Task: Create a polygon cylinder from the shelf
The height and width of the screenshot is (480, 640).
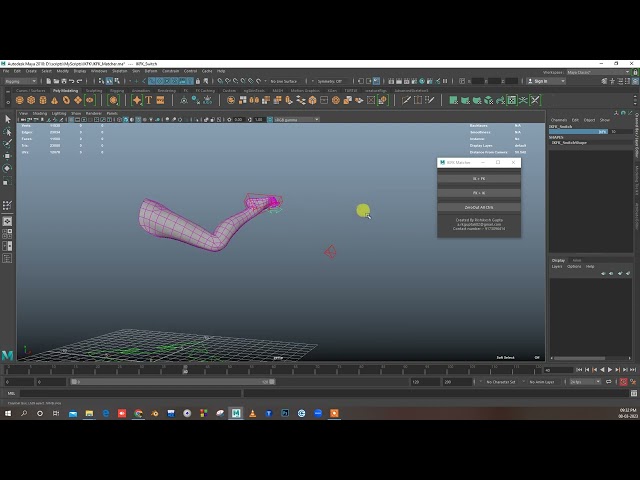Action: (x=43, y=100)
